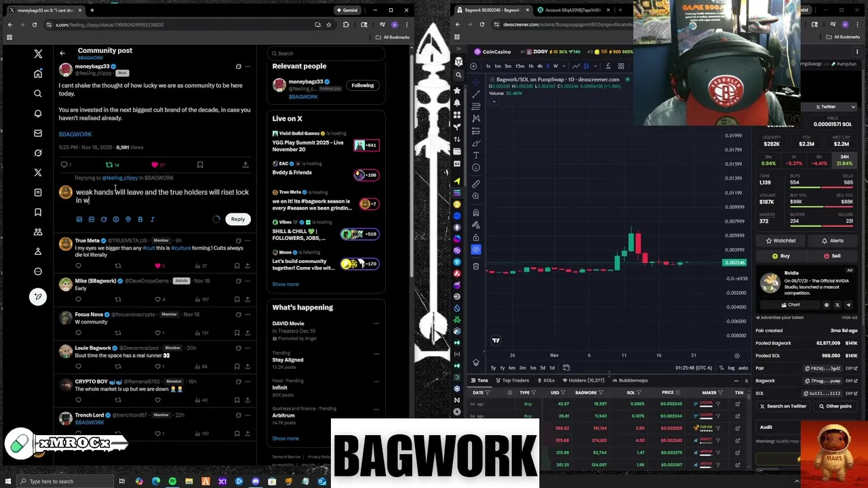The image size is (868, 488).
Task: Toggle percent scale on chart
Action: [722, 368]
